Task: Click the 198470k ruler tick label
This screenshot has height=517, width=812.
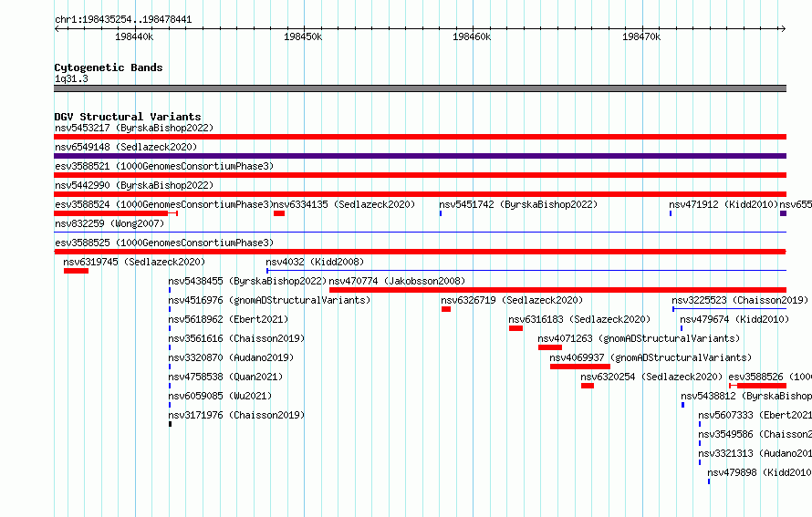Action: 641,36
